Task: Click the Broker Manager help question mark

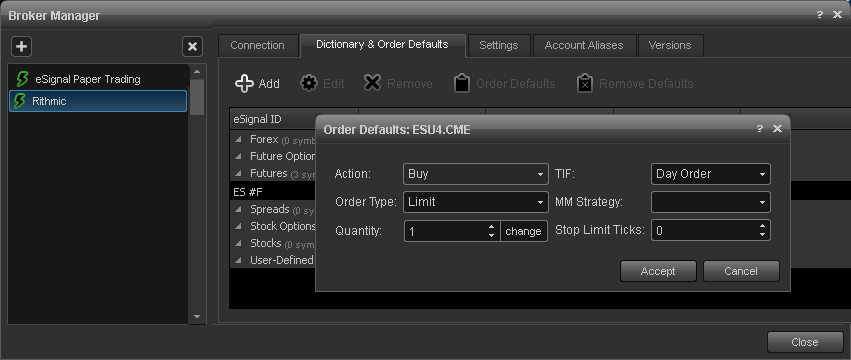Action: point(820,15)
